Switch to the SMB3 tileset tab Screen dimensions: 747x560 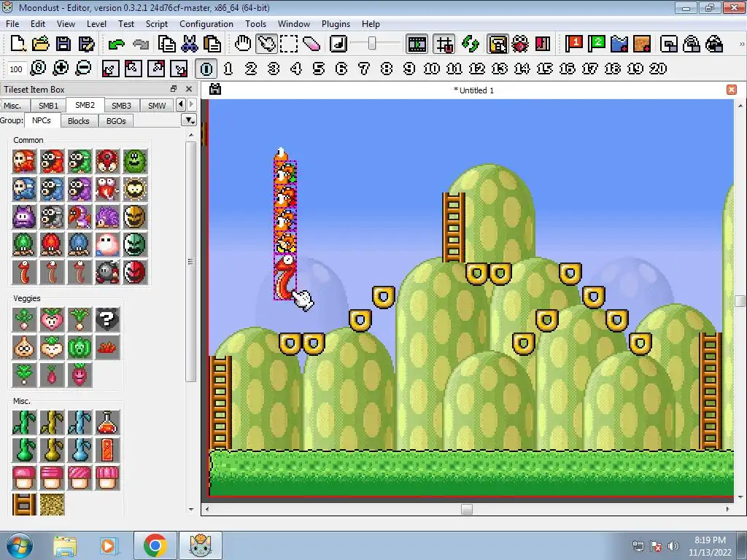pos(121,105)
